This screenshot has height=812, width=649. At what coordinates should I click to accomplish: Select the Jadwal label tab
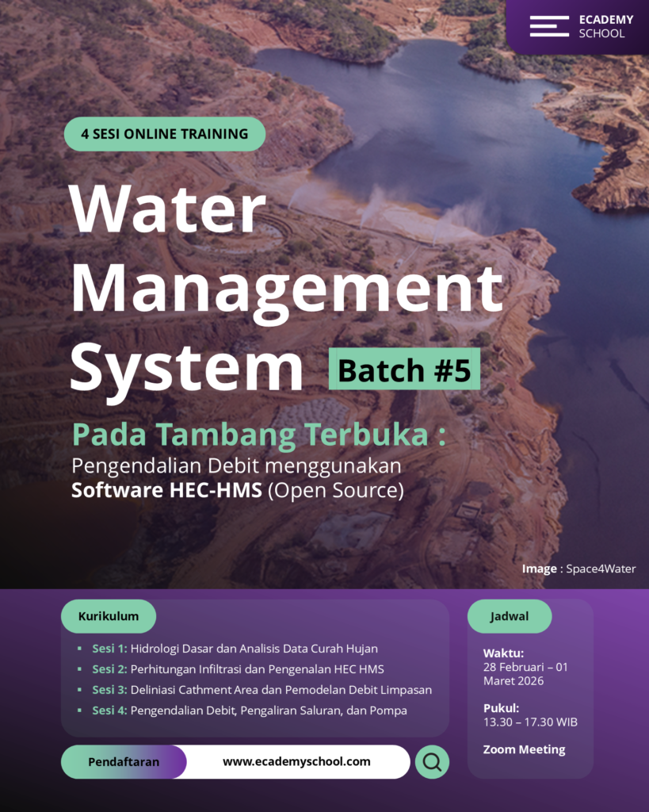point(510,616)
